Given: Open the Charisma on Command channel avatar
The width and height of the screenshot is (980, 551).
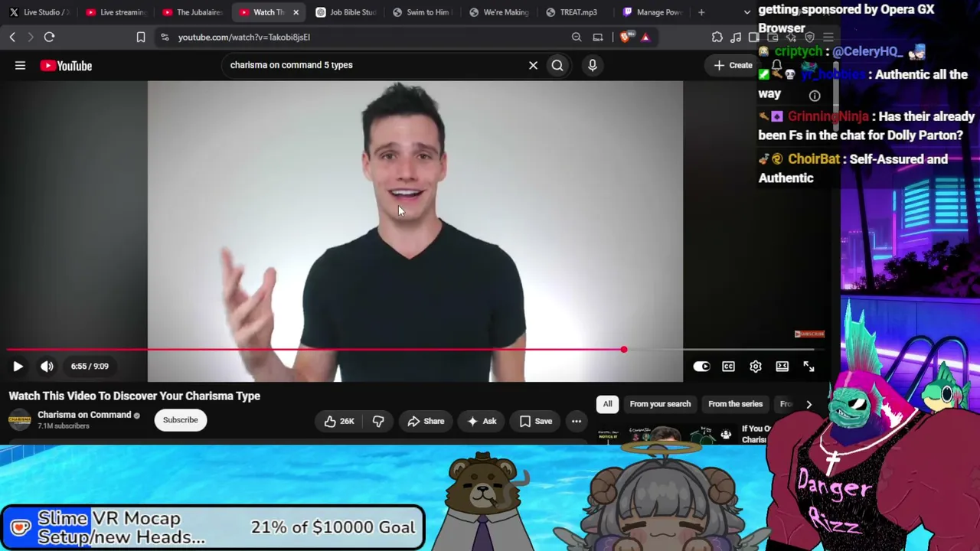Looking at the screenshot, I should point(19,420).
